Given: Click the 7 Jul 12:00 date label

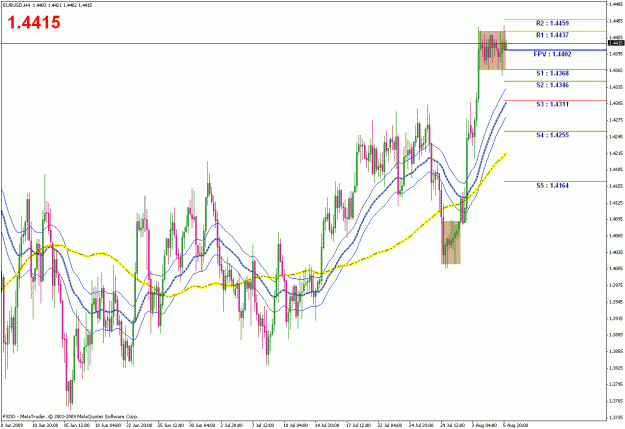Looking at the screenshot, I should tap(264, 425).
